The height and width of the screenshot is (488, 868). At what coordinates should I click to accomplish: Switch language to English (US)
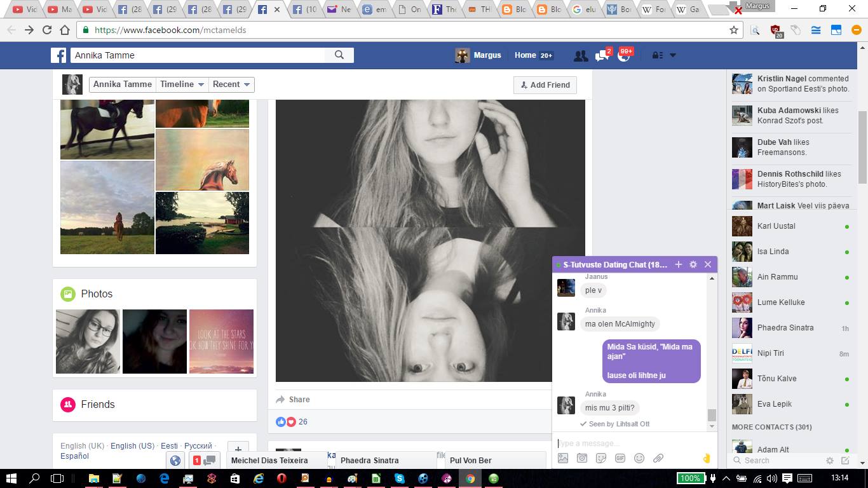click(x=132, y=446)
